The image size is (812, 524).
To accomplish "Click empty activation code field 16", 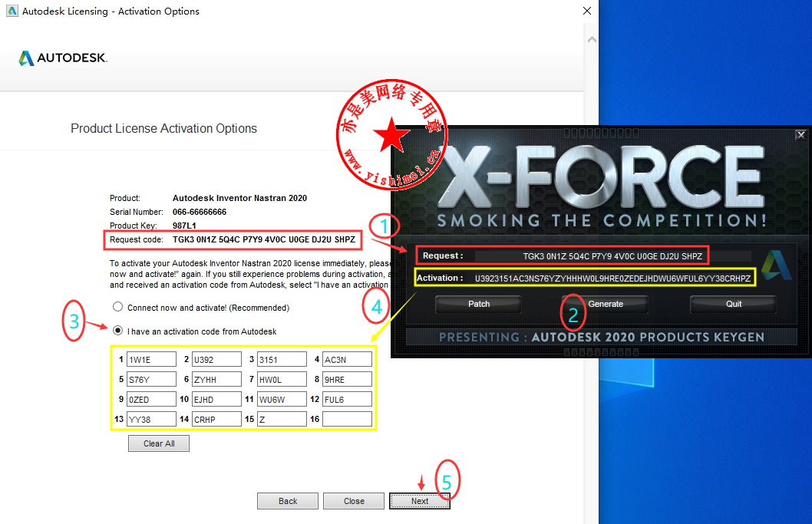I will point(347,419).
